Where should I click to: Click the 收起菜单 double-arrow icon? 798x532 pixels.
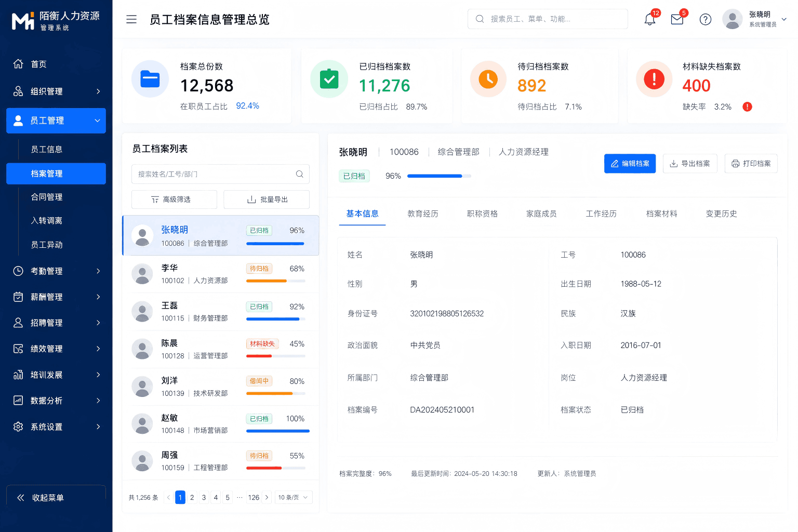tap(20, 498)
